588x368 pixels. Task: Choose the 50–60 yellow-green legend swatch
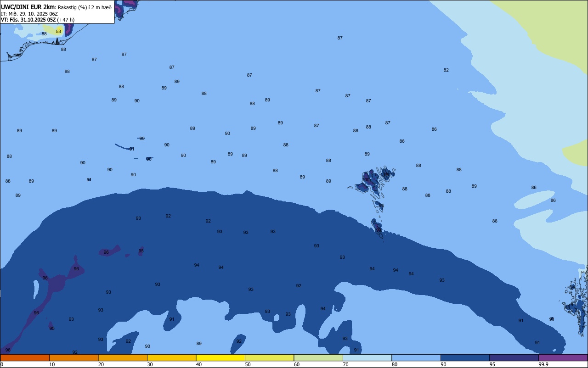click(x=269, y=357)
